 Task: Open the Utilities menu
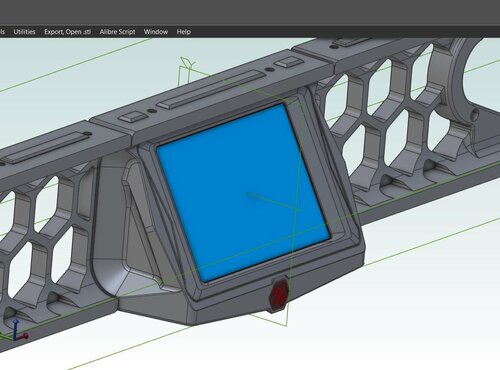(24, 32)
